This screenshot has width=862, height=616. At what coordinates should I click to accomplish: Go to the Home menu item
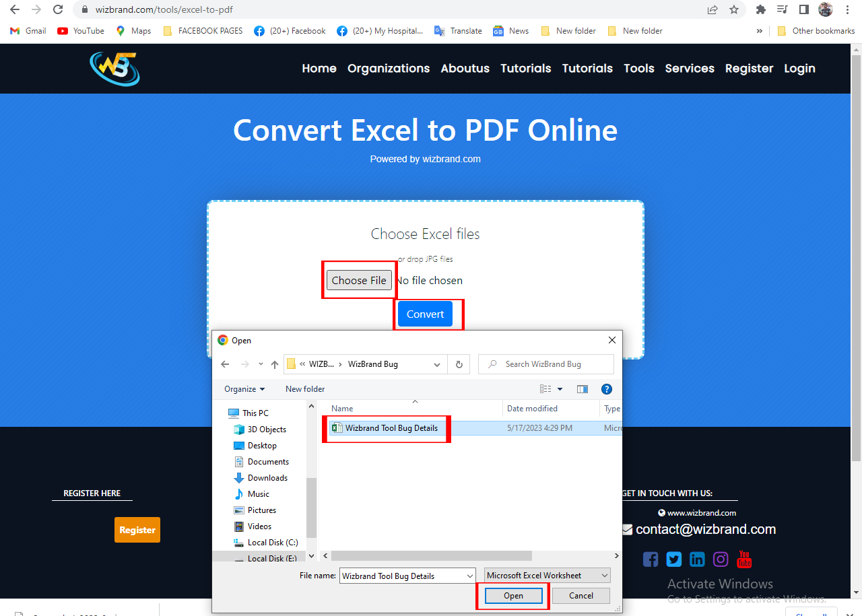tap(319, 69)
